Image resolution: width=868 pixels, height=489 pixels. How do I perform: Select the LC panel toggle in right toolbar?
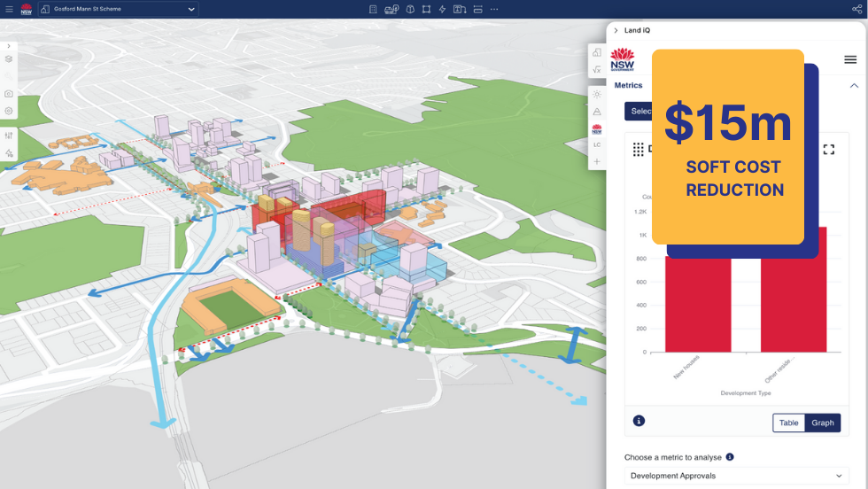[x=597, y=144]
